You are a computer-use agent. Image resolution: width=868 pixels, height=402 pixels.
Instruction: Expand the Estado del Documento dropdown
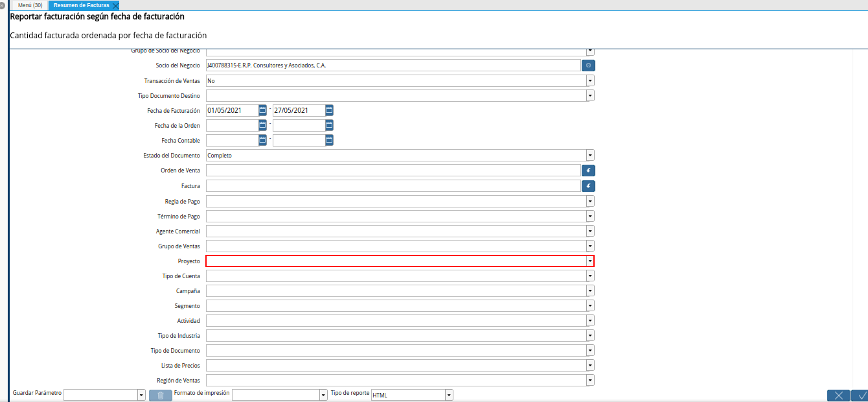pos(590,156)
